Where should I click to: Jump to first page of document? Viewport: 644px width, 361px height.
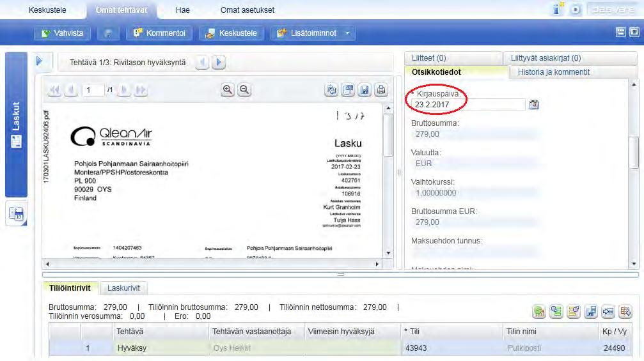54,90
